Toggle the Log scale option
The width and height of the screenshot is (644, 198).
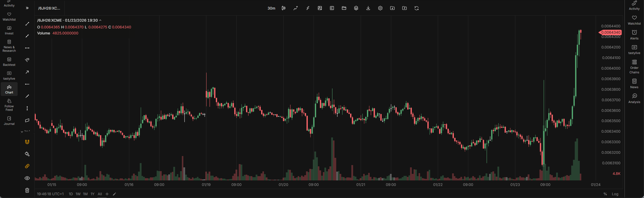pyautogui.click(x=615, y=194)
